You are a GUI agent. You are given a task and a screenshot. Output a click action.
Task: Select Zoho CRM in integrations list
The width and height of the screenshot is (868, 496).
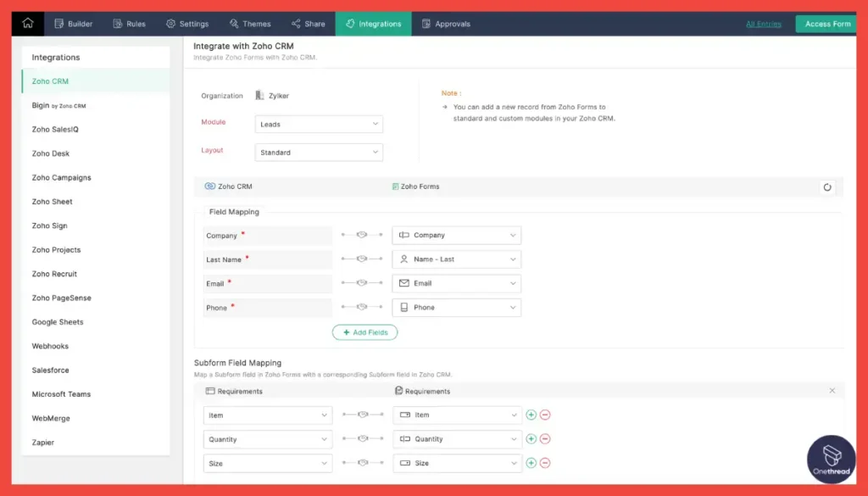click(96, 81)
